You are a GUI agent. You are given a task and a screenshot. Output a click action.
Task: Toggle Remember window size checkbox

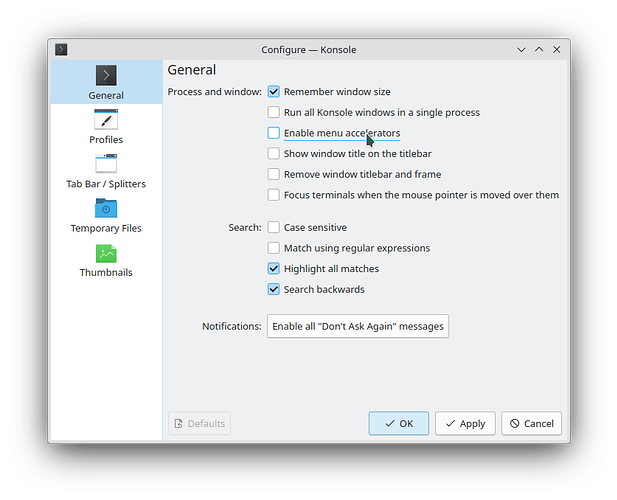273,92
